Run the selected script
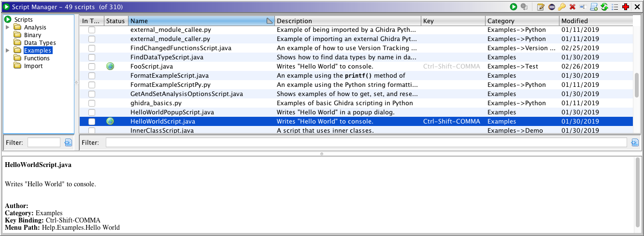 (513, 7)
